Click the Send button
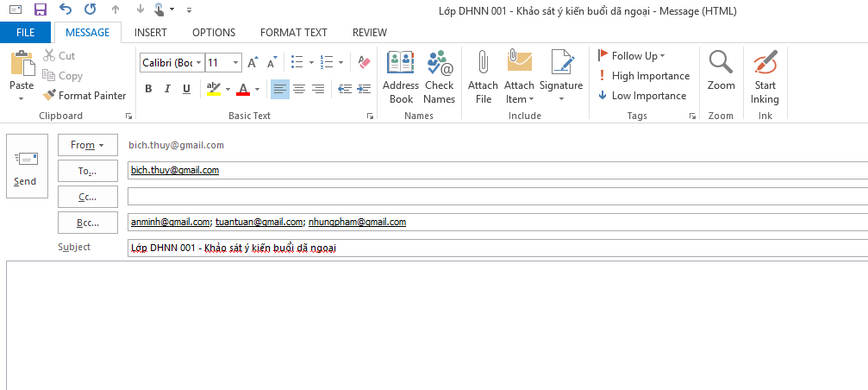Screen dimensions: 868x390 click(26, 166)
